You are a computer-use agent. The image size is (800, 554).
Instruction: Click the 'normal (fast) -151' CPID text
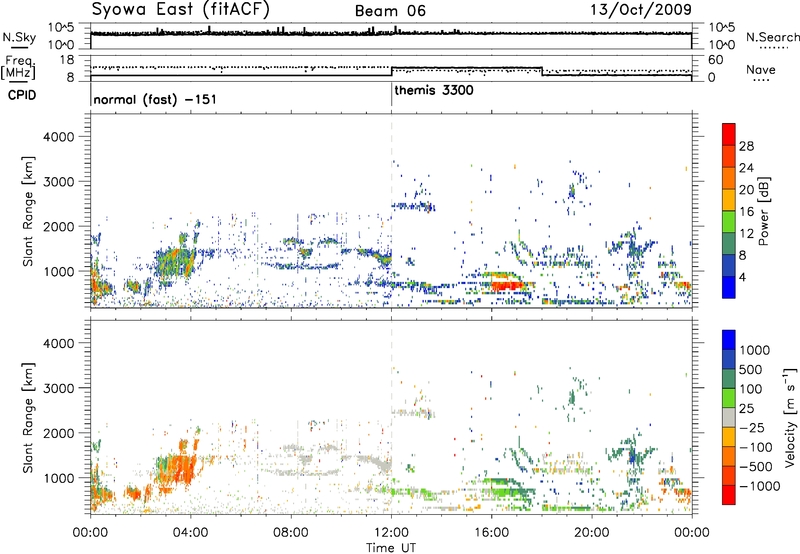[155, 99]
